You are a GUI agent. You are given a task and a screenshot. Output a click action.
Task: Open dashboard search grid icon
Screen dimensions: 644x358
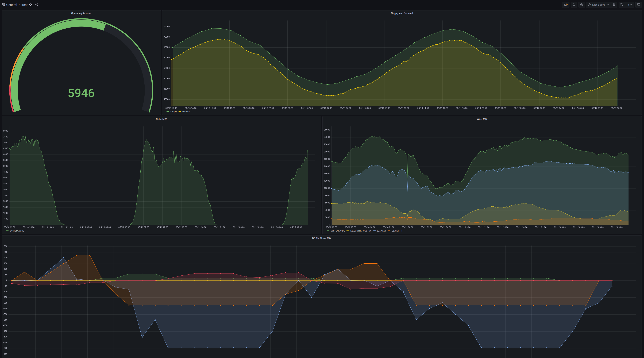(x=3, y=5)
